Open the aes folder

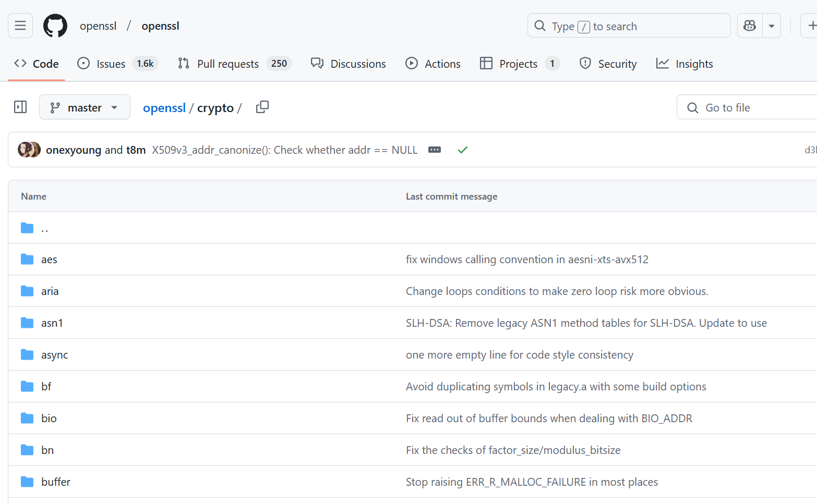click(x=49, y=260)
